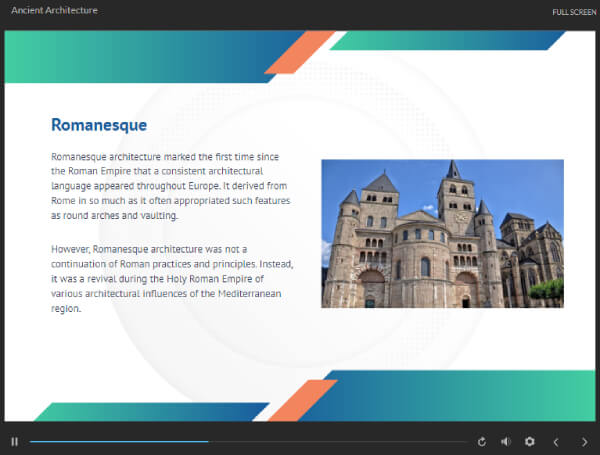
Task: Click the Ancient Architecture course title
Action: (x=55, y=11)
